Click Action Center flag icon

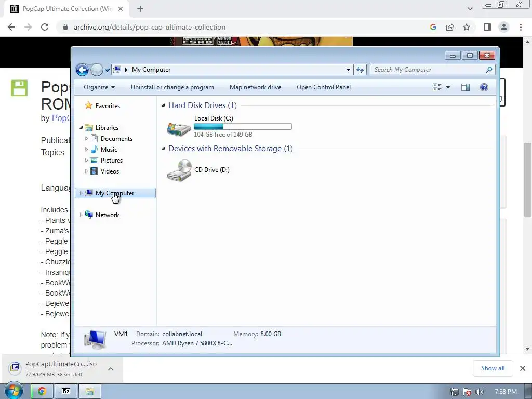[467, 392]
